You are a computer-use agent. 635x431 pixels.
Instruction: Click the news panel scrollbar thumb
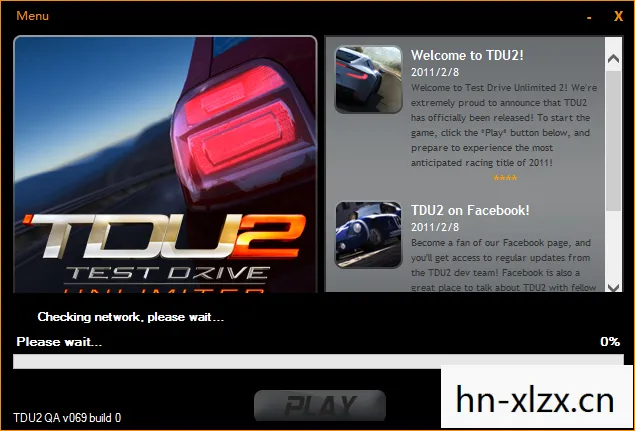(614, 141)
